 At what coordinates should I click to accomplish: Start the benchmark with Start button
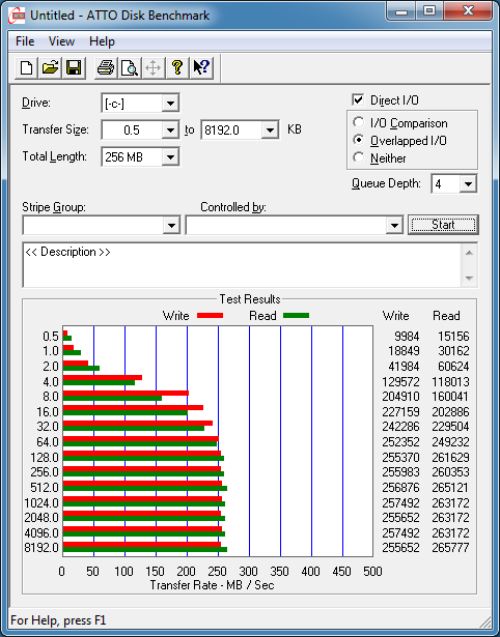443,225
